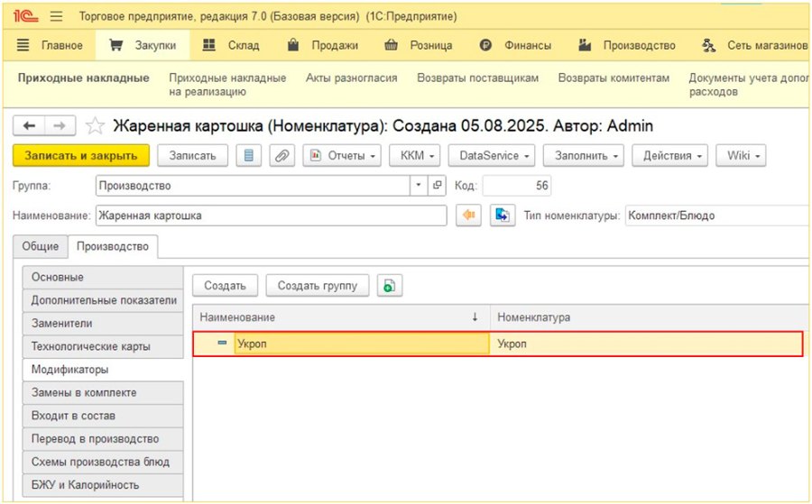The width and height of the screenshot is (812, 504).
Task: Select Входит в состав side tab
Action: click(x=103, y=416)
